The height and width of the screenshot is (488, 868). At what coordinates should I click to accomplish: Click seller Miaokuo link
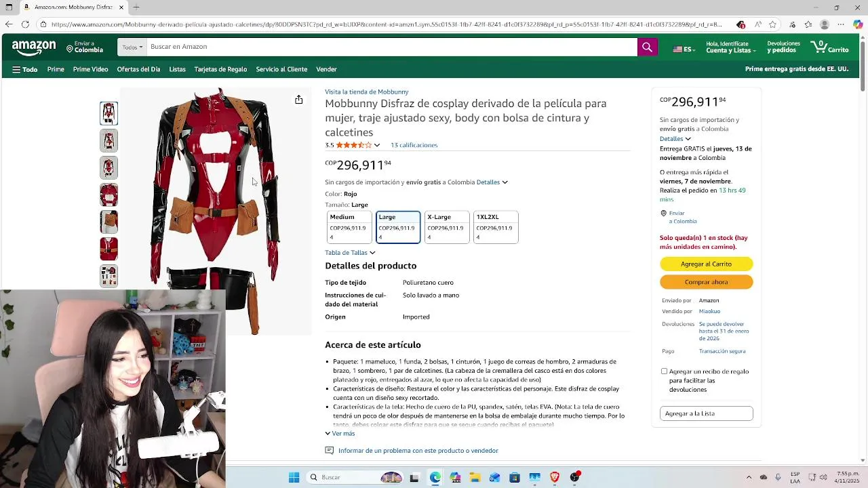pos(709,312)
